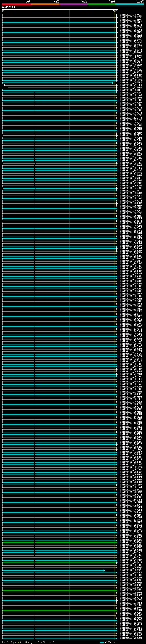Click the UniRef100_Q4Z4S4 label
This screenshot has height=644, width=146.
tap(131, 374)
